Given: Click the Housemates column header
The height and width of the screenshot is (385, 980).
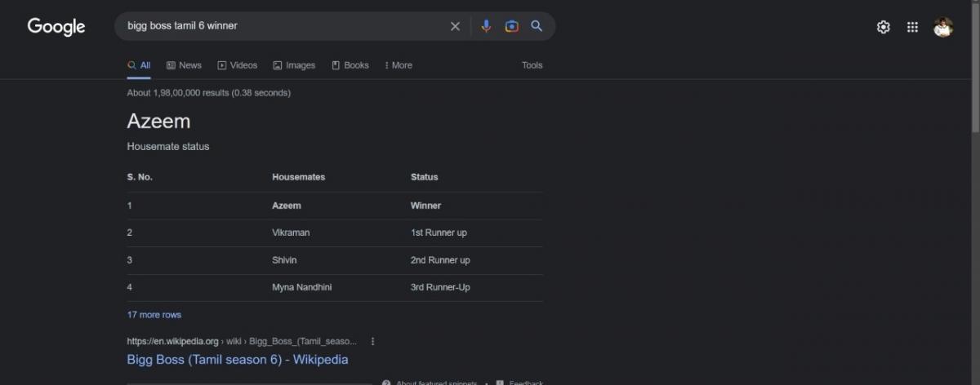Looking at the screenshot, I should tap(298, 177).
